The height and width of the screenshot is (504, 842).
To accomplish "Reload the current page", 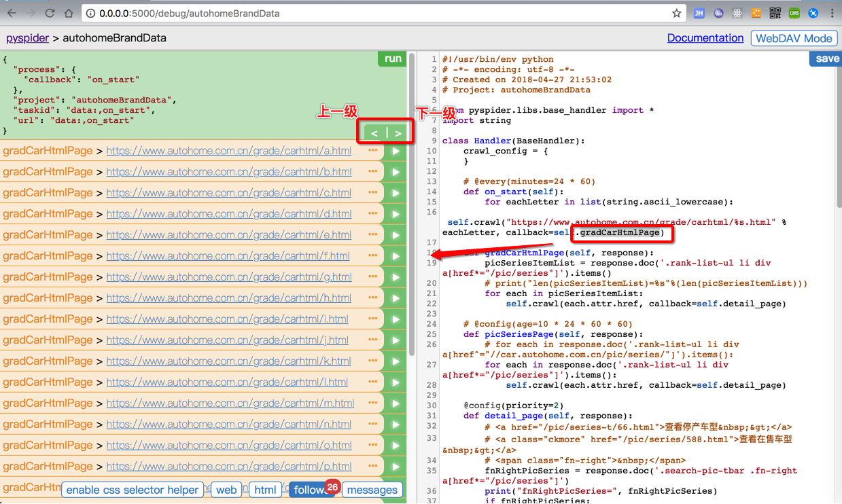I will pos(50,13).
